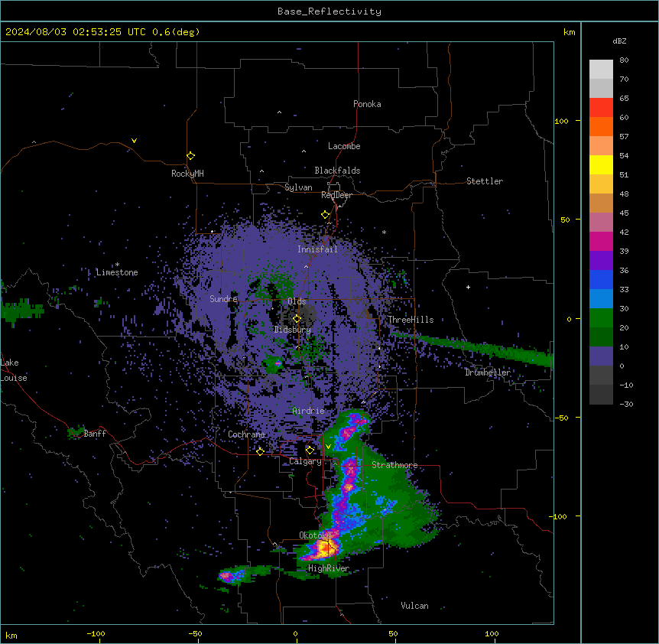Click the Lake Louise label
This screenshot has height=644, width=659.
14,370
